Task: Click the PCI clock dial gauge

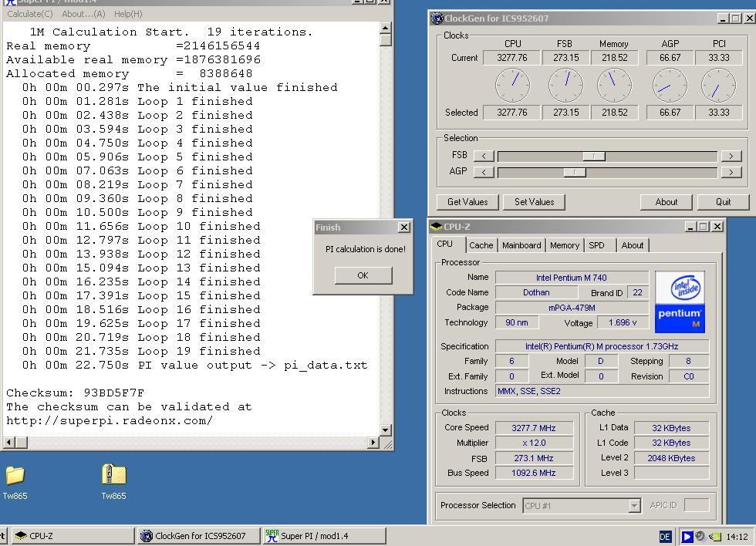Action: pyautogui.click(x=718, y=85)
